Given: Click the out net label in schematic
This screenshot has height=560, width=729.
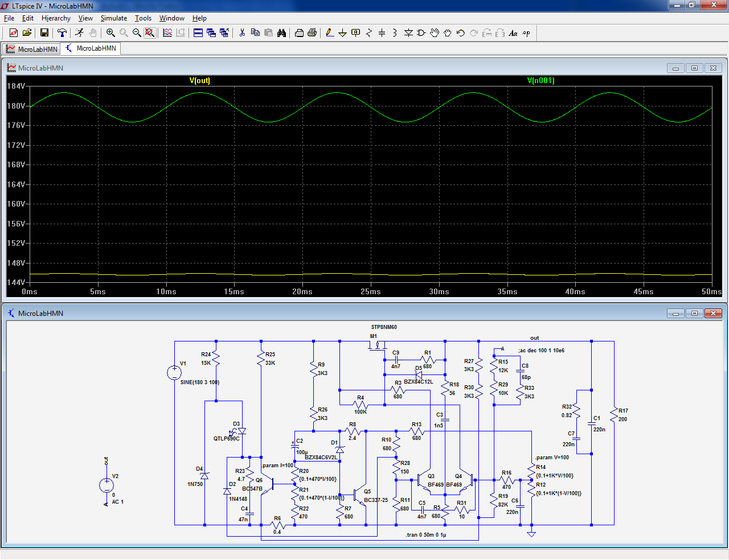Looking at the screenshot, I should 535,338.
